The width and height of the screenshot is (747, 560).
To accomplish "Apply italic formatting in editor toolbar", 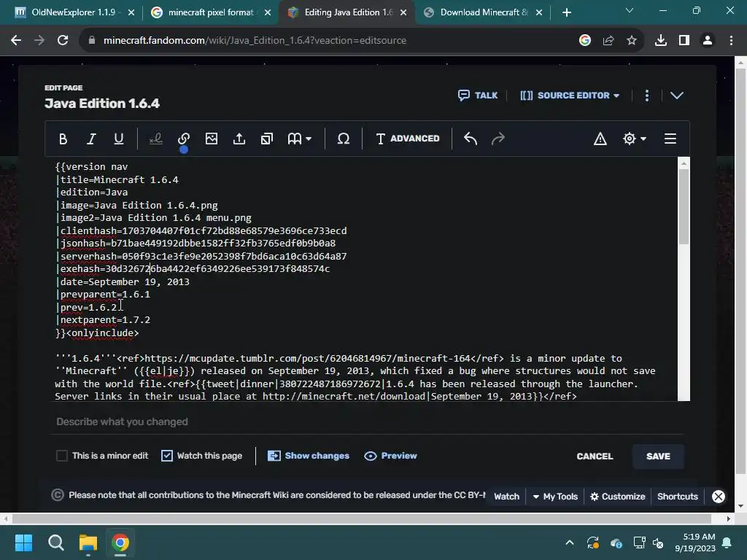I will click(x=91, y=139).
